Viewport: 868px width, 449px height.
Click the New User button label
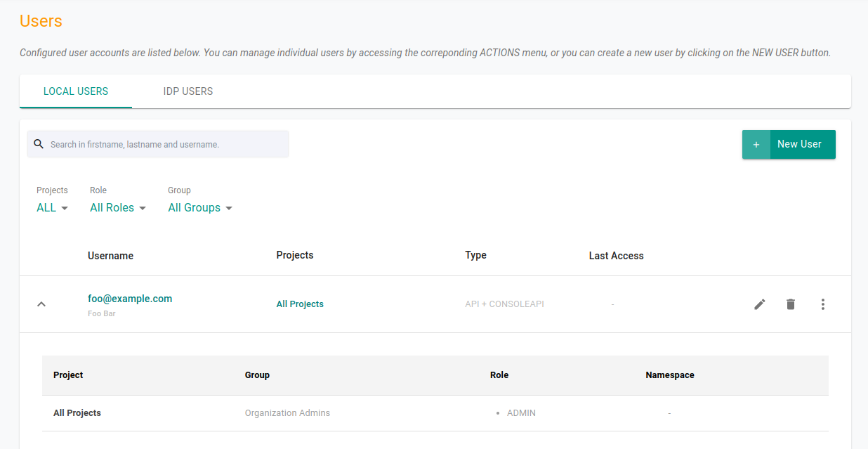(x=799, y=144)
